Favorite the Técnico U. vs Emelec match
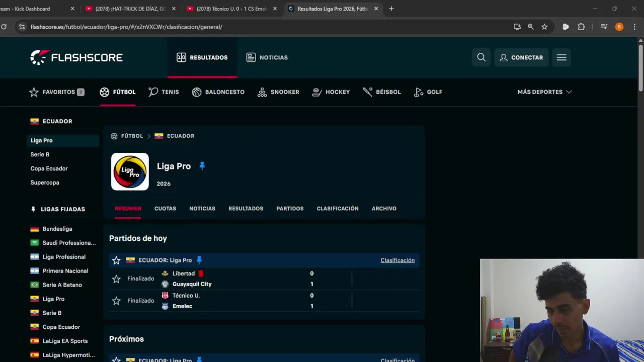Image resolution: width=644 pixels, height=362 pixels. click(116, 301)
